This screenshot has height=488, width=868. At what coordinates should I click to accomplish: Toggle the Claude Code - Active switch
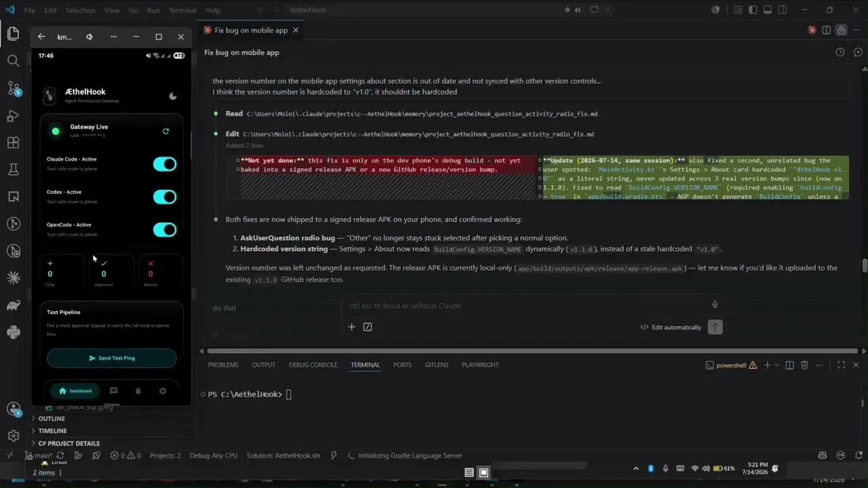[165, 164]
